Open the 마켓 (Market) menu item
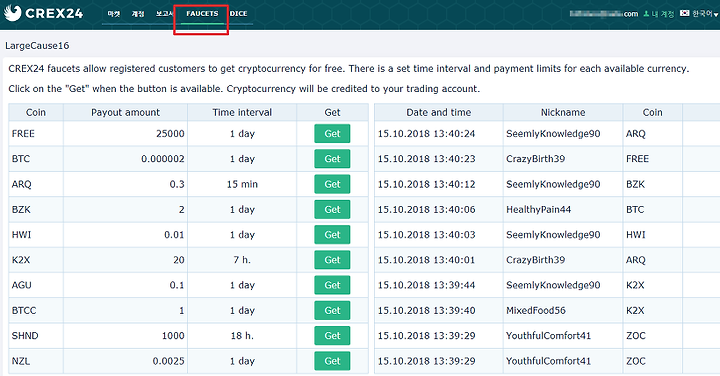This screenshot has width=720, height=376. [x=113, y=14]
